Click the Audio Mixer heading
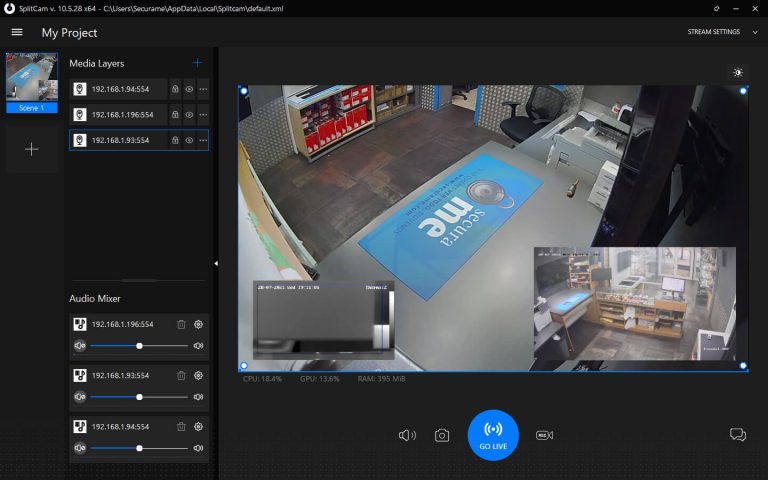This screenshot has height=480, width=768. click(x=95, y=298)
